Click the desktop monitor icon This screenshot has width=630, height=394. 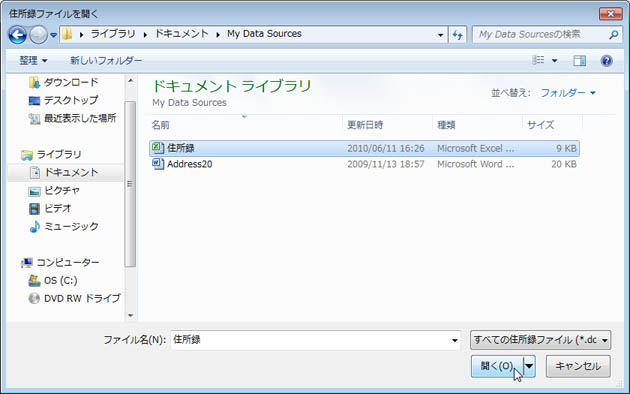[35, 100]
